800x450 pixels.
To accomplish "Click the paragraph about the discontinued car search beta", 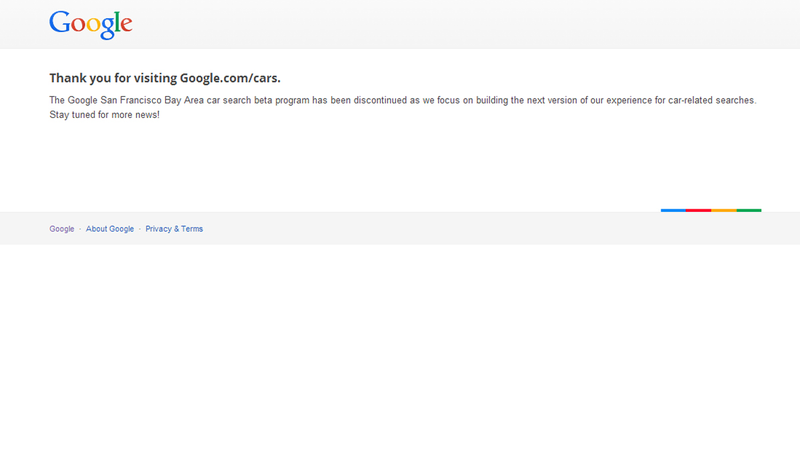I will pyautogui.click(x=403, y=107).
